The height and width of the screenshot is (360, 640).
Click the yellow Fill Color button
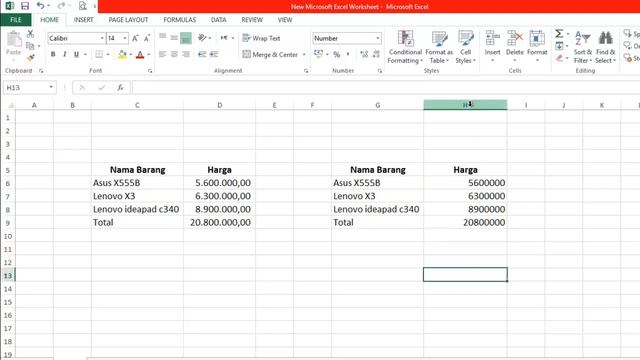122,54
